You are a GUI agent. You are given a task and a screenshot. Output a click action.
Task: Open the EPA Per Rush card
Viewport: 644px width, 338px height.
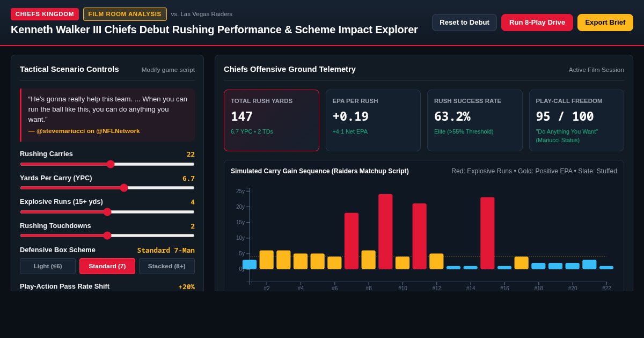(x=373, y=120)
